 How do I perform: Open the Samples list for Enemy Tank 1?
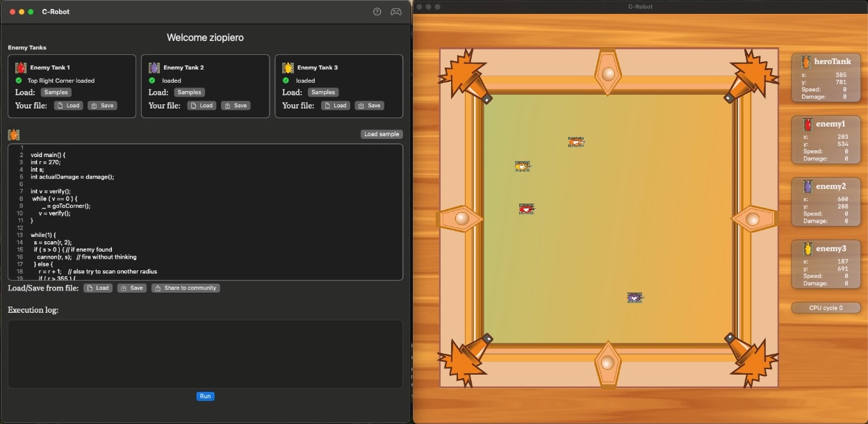tap(56, 92)
